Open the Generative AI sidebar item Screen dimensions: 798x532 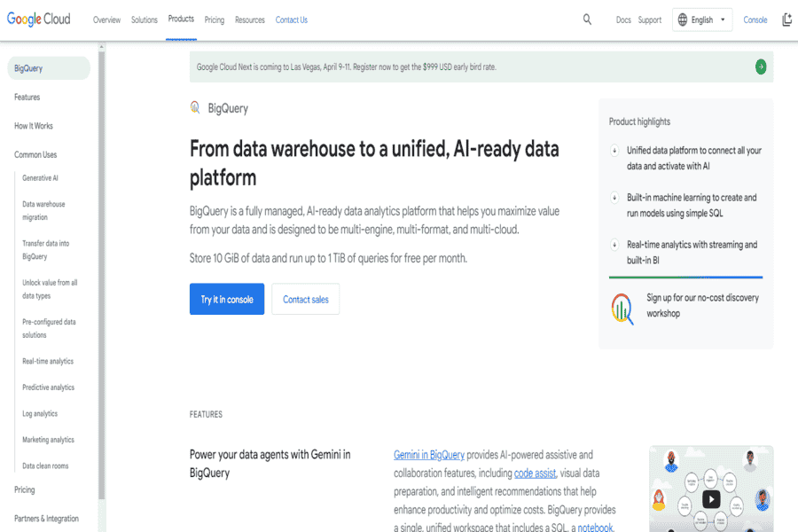coord(40,177)
